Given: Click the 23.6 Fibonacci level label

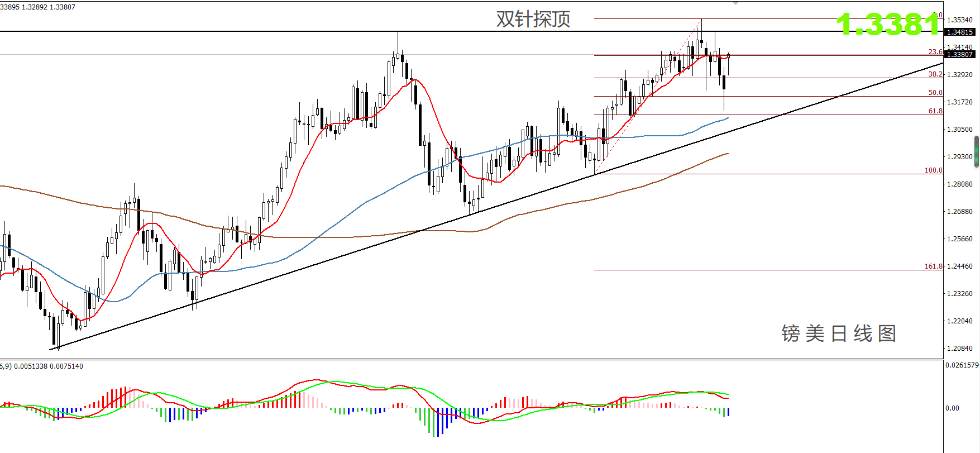Looking at the screenshot, I should tap(935, 52).
